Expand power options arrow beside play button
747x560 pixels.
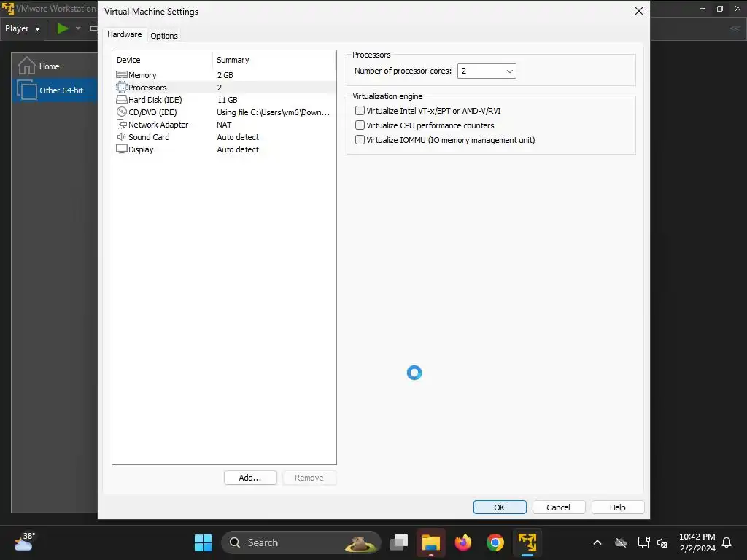tap(78, 28)
